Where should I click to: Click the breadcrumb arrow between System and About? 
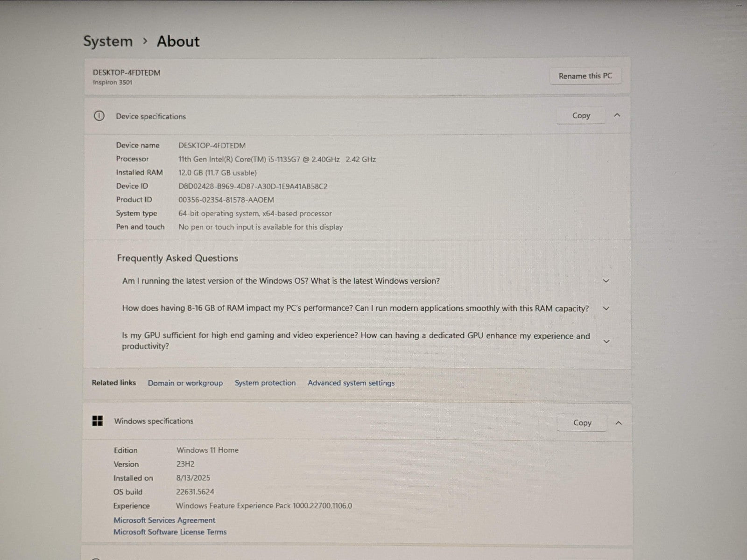(x=145, y=41)
